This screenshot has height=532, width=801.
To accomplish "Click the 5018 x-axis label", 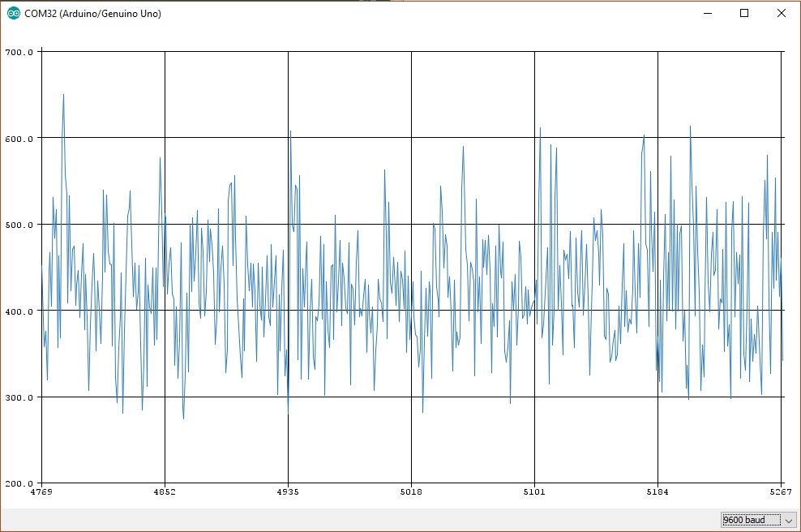I will point(411,491).
